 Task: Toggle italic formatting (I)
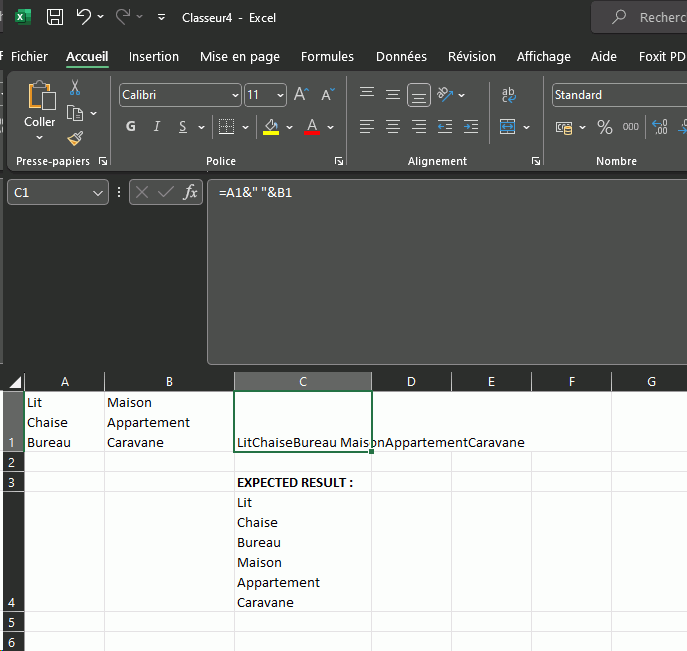pyautogui.click(x=157, y=127)
